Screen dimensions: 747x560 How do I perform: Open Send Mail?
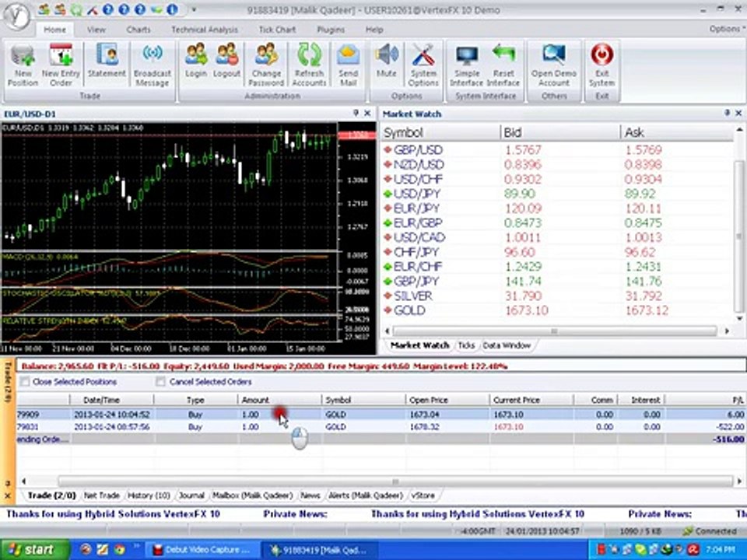pyautogui.click(x=349, y=65)
